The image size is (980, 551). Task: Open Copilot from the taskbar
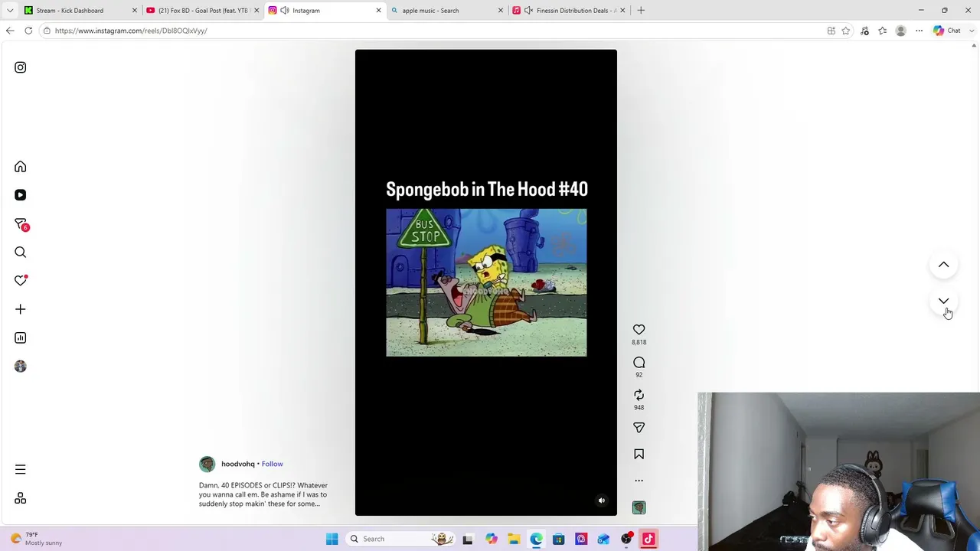(492, 539)
